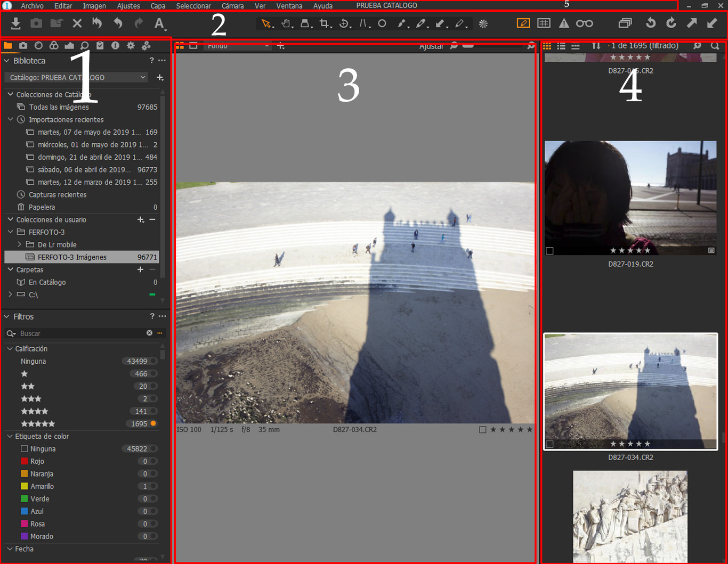Click the loading spinner wheel icon
The image size is (728, 564).
coord(483,24)
